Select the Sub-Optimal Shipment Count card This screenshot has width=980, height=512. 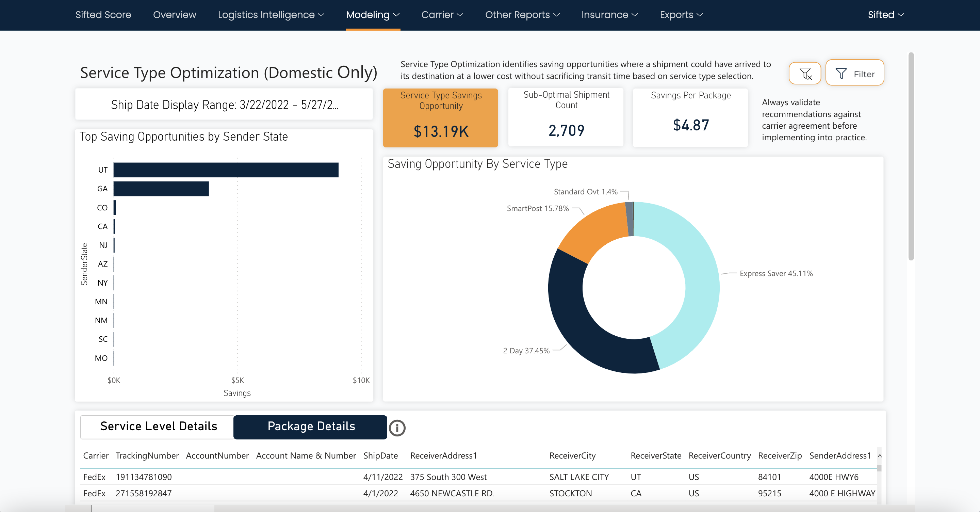click(566, 117)
